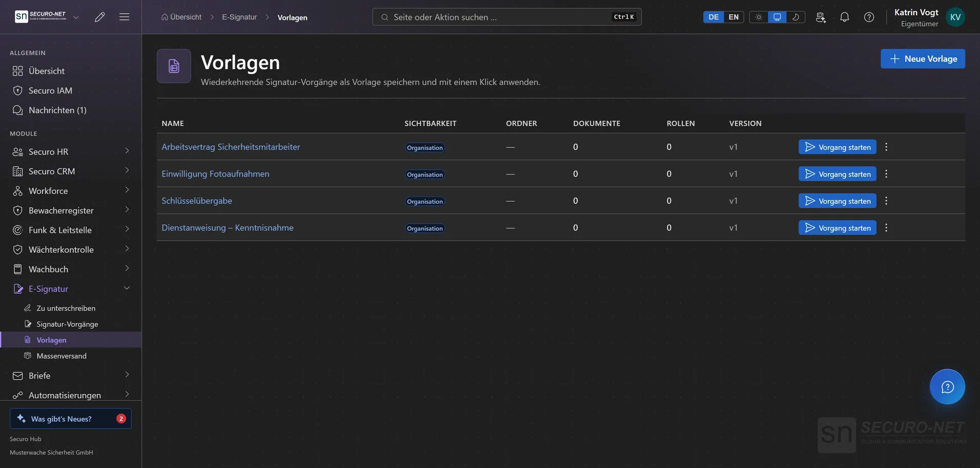This screenshot has height=468, width=980.
Task: Open Massenversand submenu item
Action: tap(71, 356)
